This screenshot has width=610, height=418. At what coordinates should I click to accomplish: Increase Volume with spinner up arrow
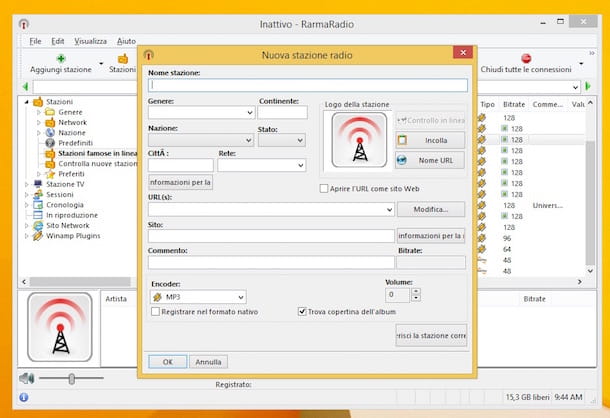[416, 291]
